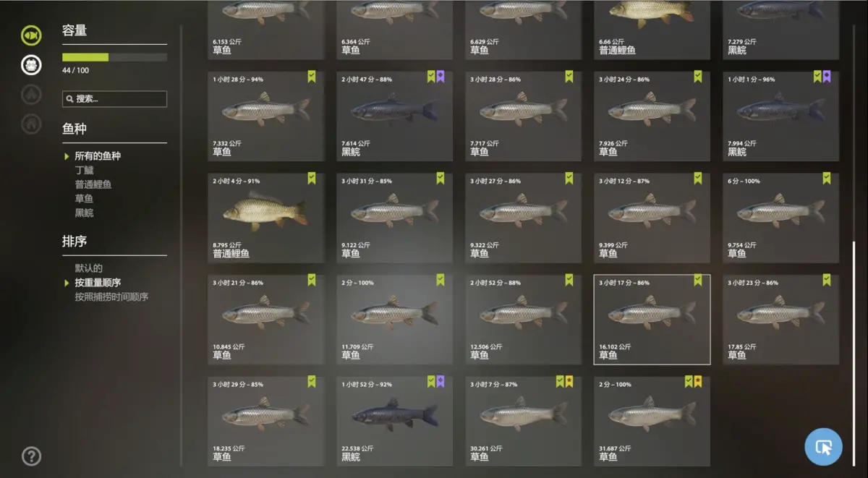
Task: Click the blue cursor mode button
Action: coord(823,447)
